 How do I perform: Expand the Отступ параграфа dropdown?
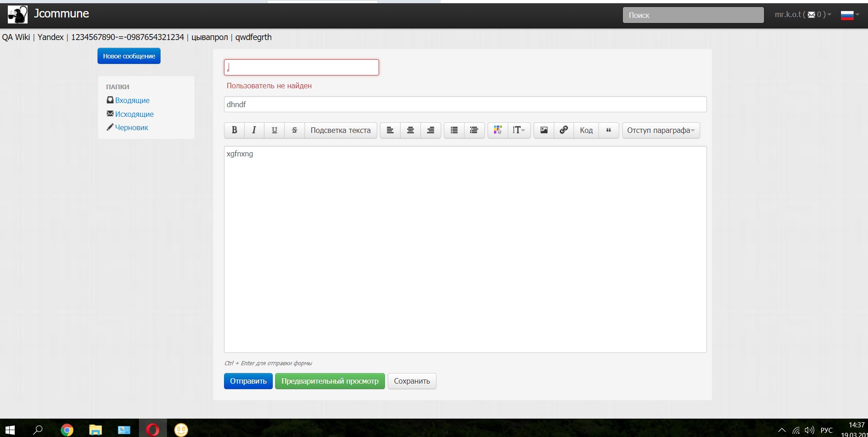click(661, 130)
